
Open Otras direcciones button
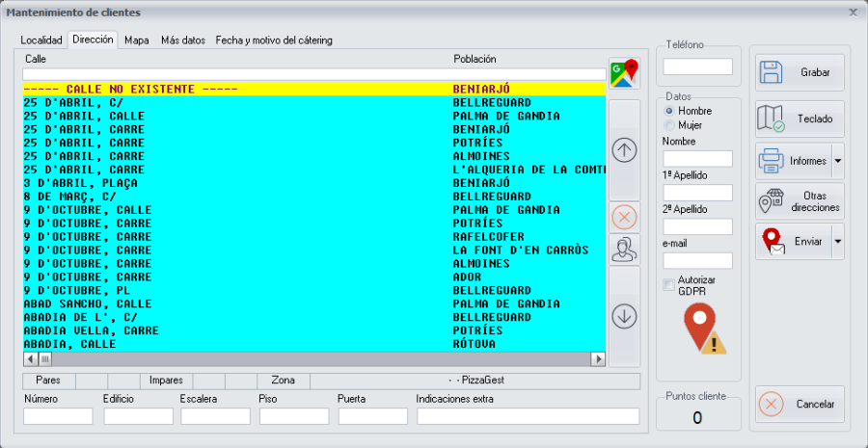[x=800, y=201]
